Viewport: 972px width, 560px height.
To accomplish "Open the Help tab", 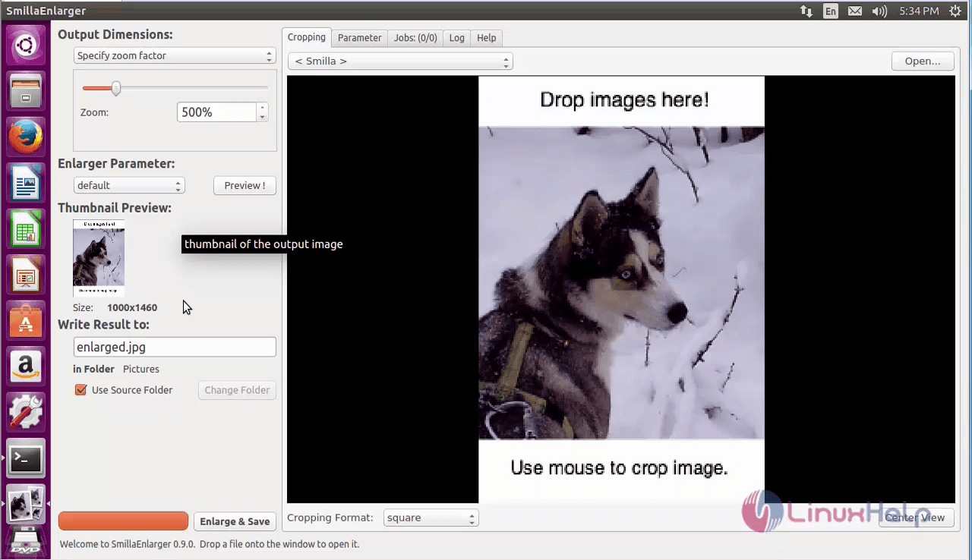I will pos(486,38).
